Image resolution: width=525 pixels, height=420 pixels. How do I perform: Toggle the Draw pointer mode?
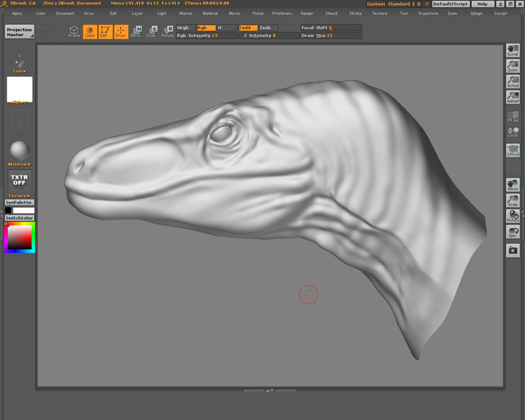click(121, 31)
